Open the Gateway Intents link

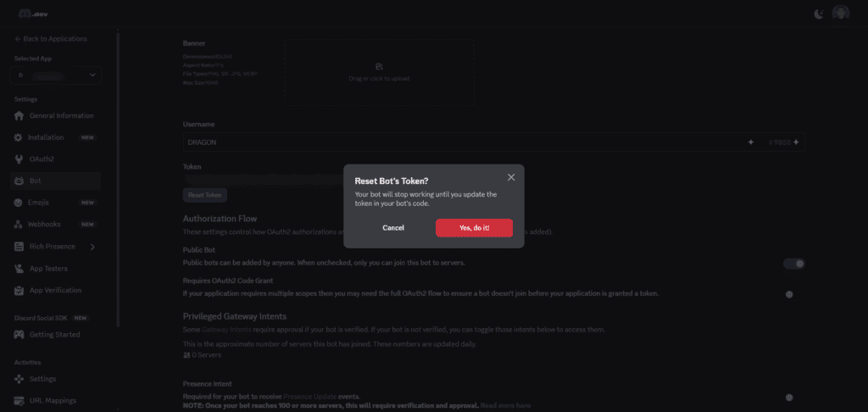tap(226, 330)
